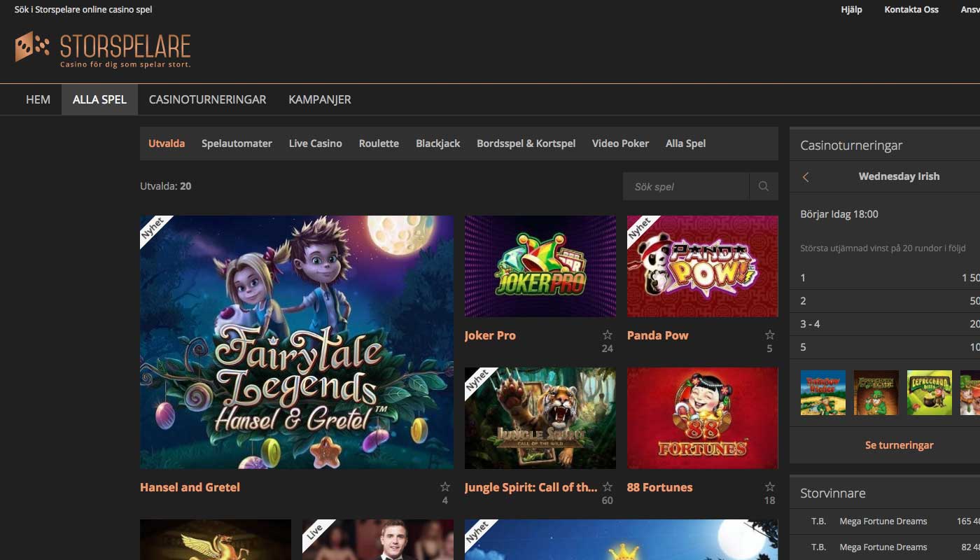Open the CASINOTURNERINGAR navigation tab

(207, 99)
